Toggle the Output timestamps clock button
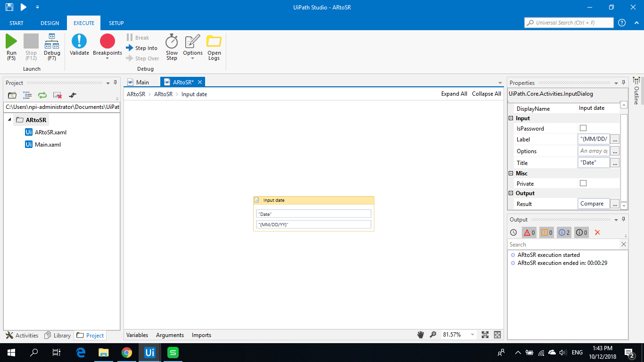This screenshot has height=362, width=644. pos(514,232)
